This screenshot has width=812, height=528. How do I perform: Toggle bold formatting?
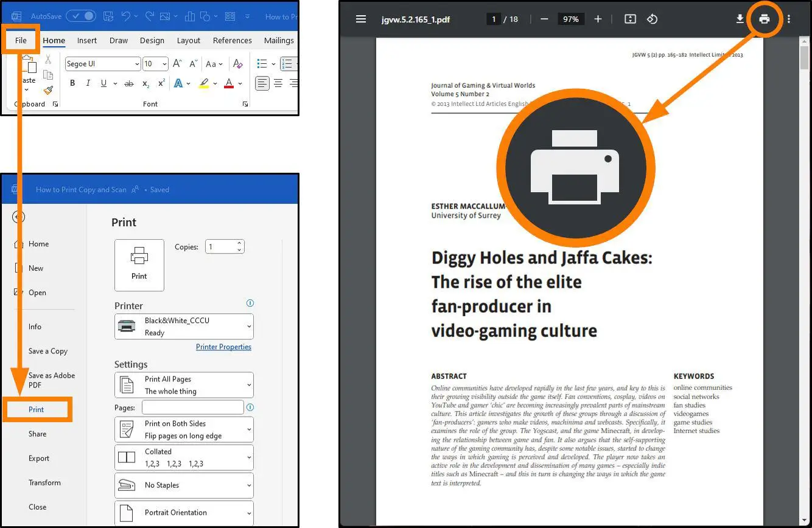(72, 83)
